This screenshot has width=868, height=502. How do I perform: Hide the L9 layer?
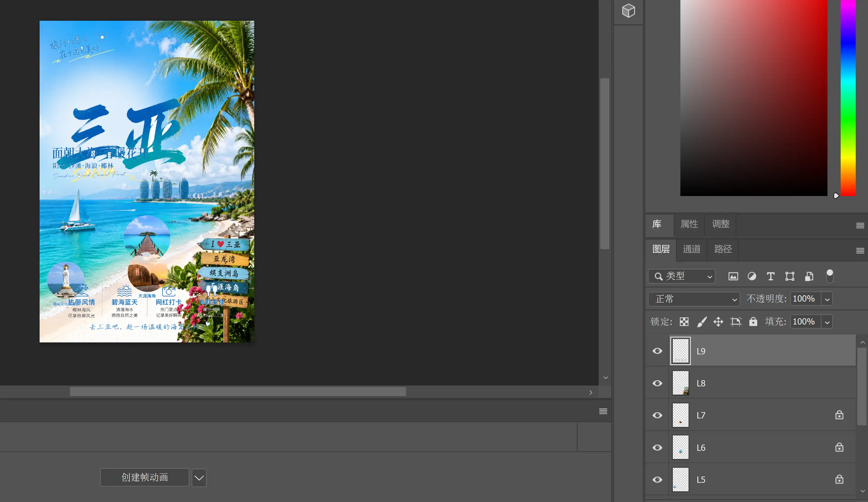657,351
